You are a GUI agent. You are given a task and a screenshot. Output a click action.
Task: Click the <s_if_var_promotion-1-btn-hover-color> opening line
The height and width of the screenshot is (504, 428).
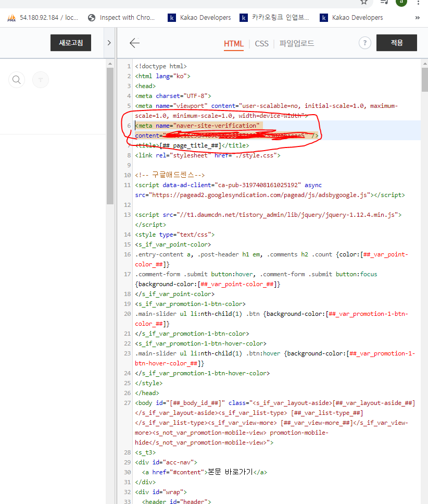click(200, 343)
